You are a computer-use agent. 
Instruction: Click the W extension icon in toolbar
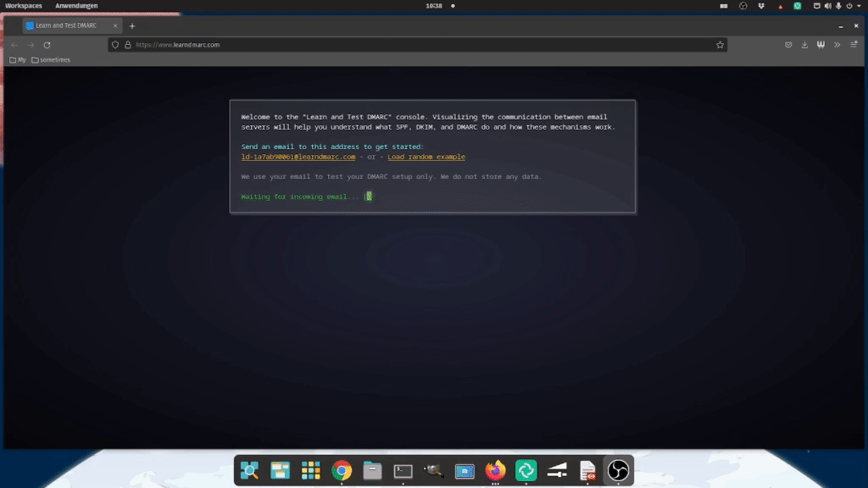click(821, 45)
